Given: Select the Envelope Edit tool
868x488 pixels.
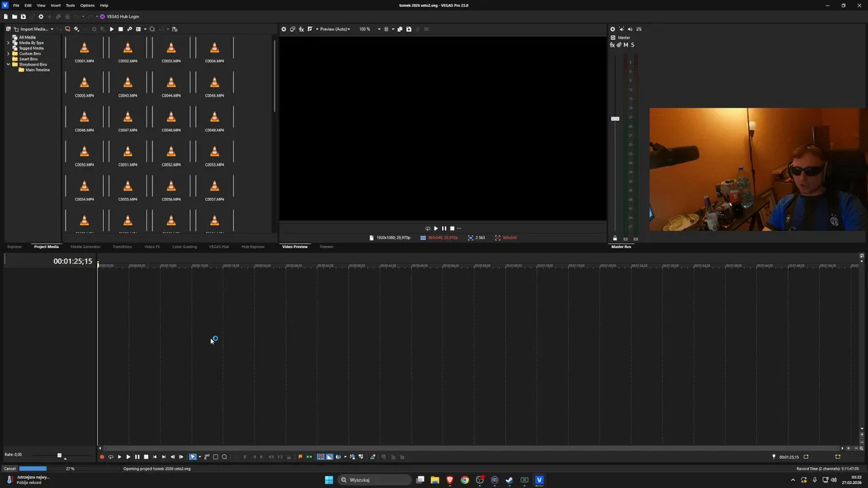Looking at the screenshot, I should (207, 457).
